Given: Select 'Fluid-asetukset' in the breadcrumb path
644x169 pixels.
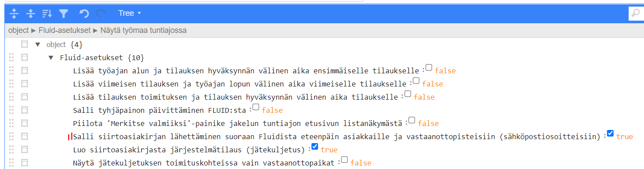Looking at the screenshot, I should click(64, 30).
